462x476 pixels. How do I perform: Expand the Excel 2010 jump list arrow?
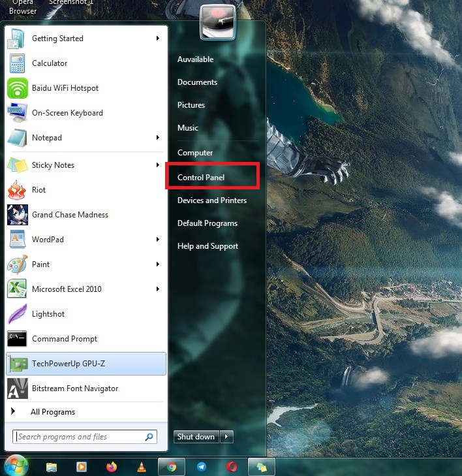(x=158, y=289)
